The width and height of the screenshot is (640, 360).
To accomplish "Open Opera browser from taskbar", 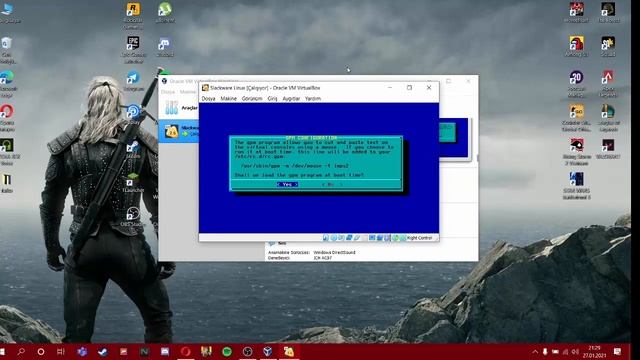I will [185, 351].
